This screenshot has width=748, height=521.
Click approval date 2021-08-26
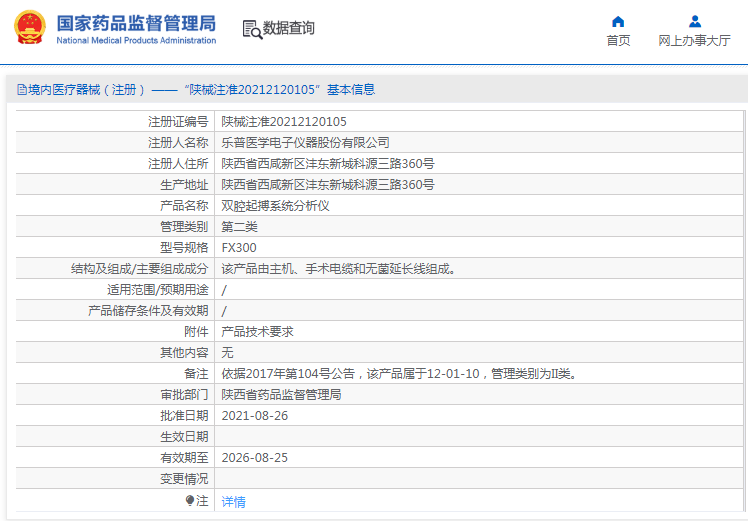(255, 416)
